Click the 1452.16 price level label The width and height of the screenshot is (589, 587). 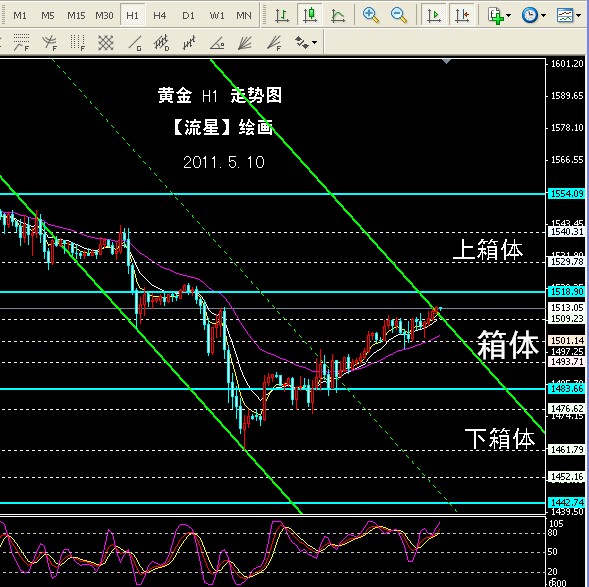tap(567, 477)
